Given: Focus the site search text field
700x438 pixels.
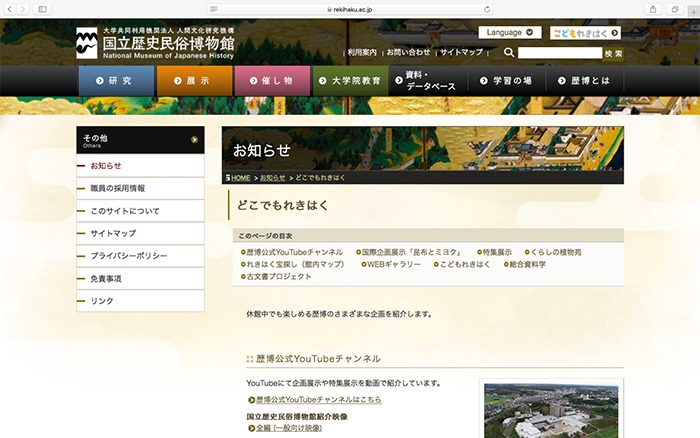Looking at the screenshot, I should click(560, 53).
